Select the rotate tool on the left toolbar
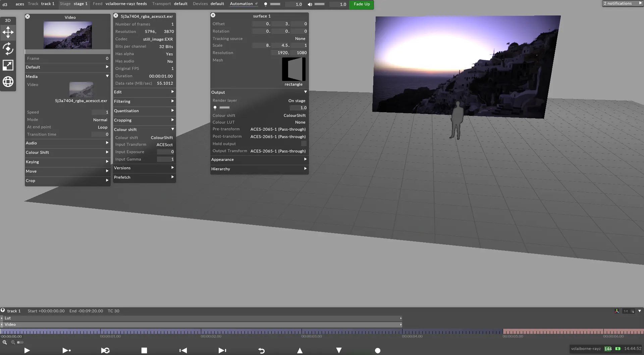This screenshot has width=644, height=355. click(x=8, y=49)
